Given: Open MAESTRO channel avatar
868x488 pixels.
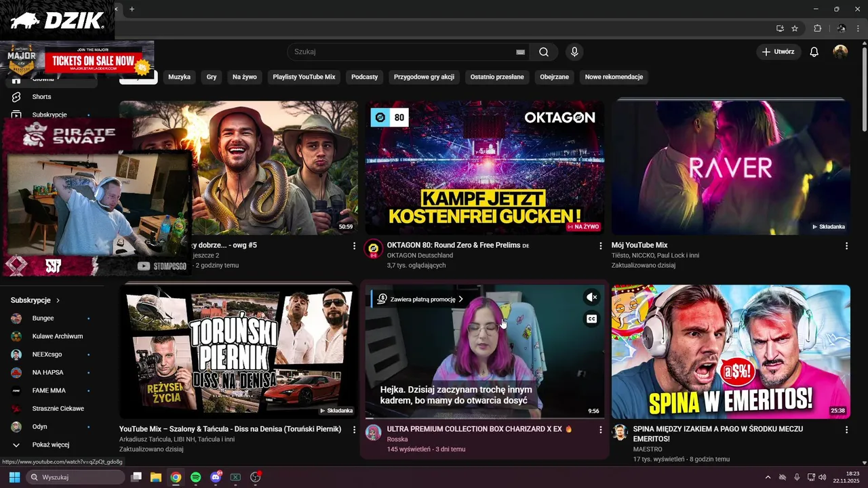Looking at the screenshot, I should pyautogui.click(x=619, y=432).
